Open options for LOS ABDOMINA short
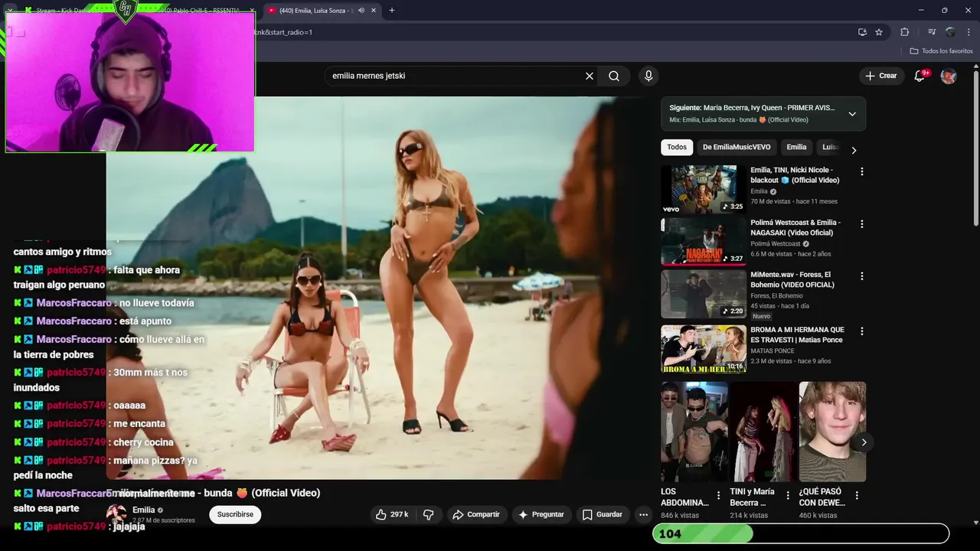The width and height of the screenshot is (980, 551). pyautogui.click(x=718, y=496)
